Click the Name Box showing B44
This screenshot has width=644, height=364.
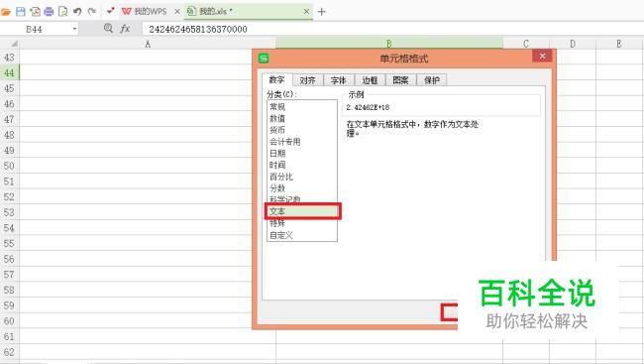(x=35, y=29)
